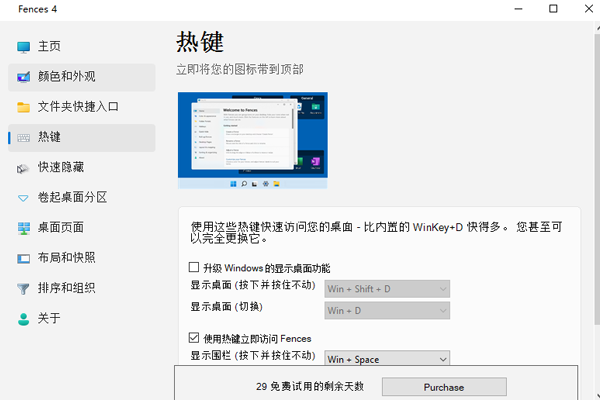Enable 升级 Windows 的显示桌面功能 checkbox

[194, 267]
